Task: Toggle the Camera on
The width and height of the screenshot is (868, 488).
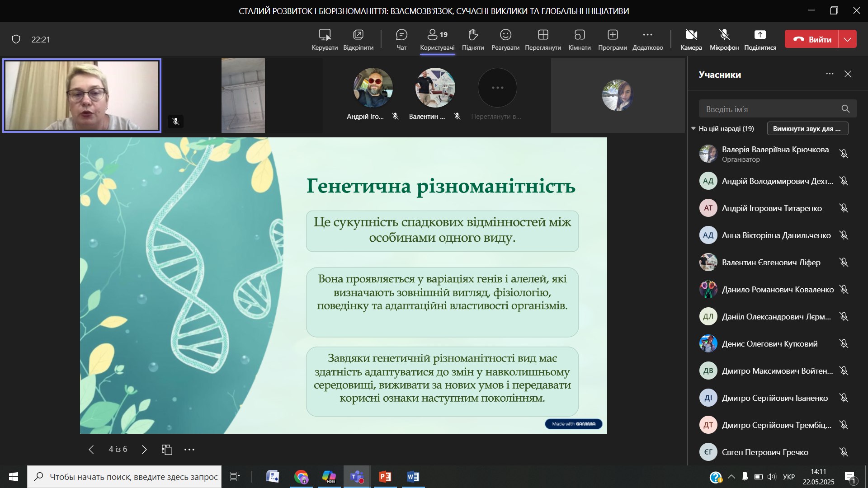Action: [691, 39]
